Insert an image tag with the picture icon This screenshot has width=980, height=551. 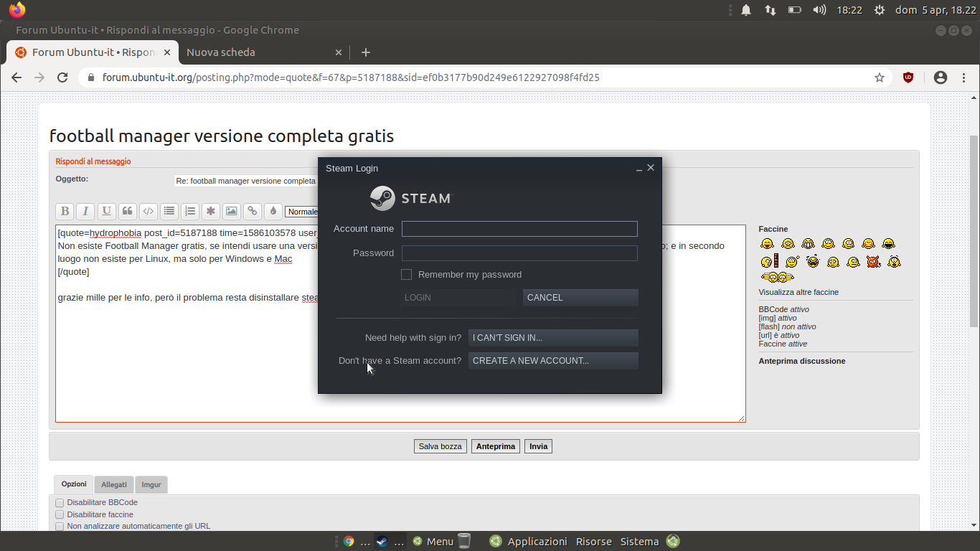(231, 211)
